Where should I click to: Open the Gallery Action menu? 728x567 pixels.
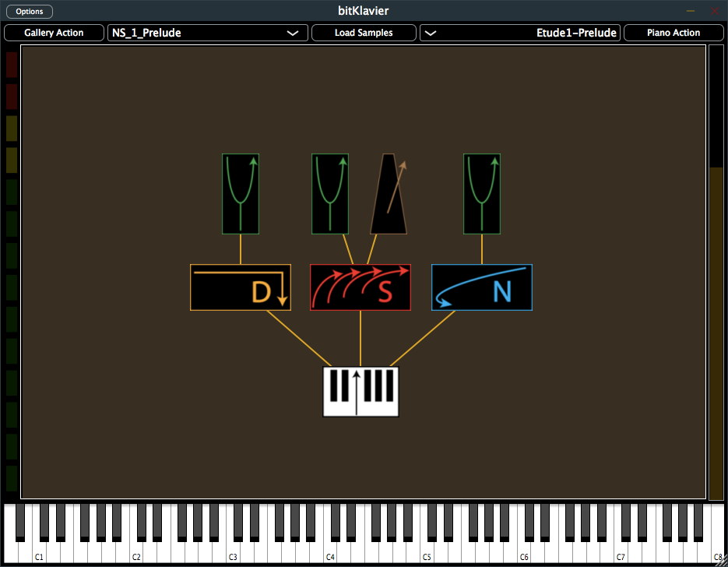click(x=54, y=33)
